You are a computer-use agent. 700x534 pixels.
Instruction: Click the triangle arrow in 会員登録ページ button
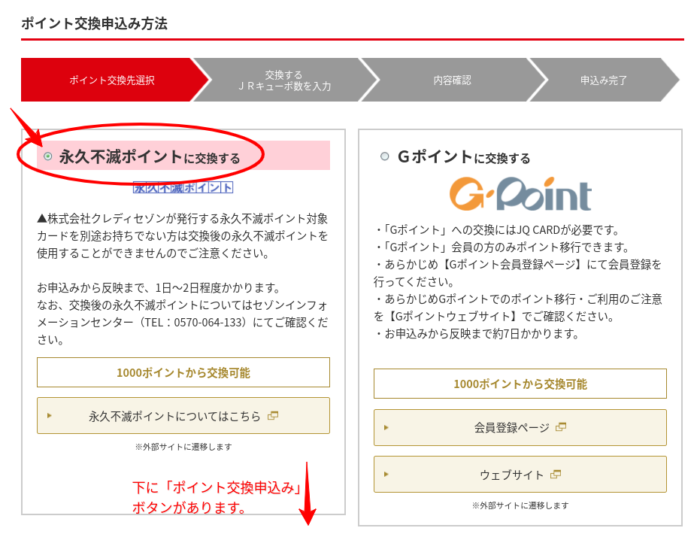click(386, 427)
